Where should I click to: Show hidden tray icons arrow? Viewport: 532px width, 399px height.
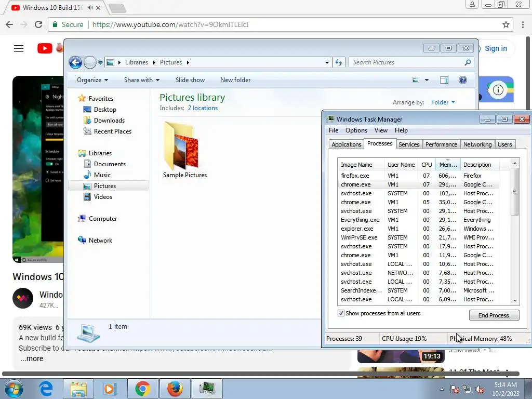[x=442, y=389]
